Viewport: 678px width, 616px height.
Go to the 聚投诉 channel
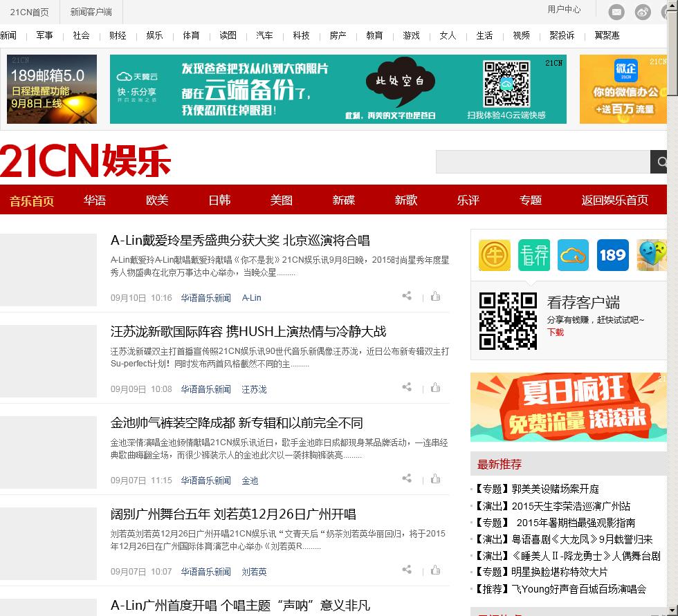click(x=562, y=35)
